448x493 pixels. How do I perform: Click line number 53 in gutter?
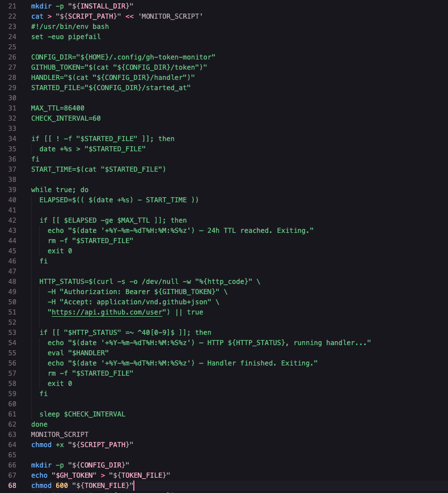(12, 332)
